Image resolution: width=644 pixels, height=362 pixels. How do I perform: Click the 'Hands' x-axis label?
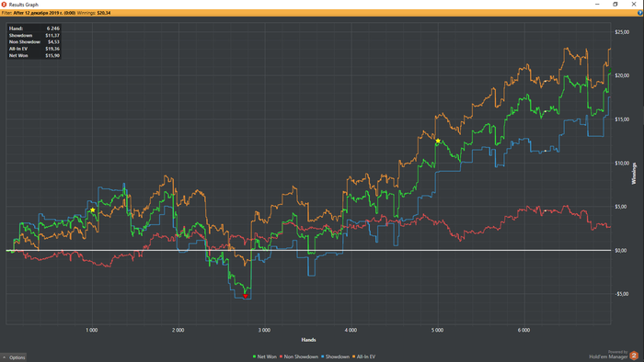click(308, 340)
